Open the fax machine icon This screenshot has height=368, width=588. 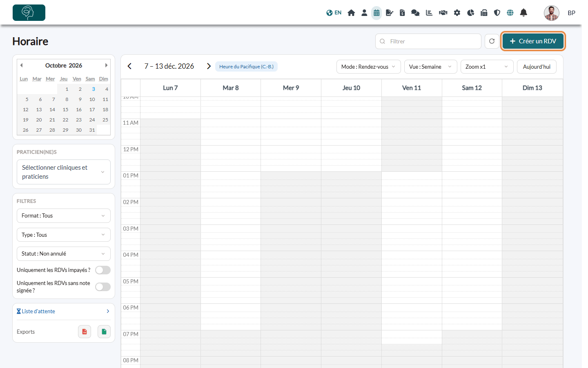(x=484, y=13)
